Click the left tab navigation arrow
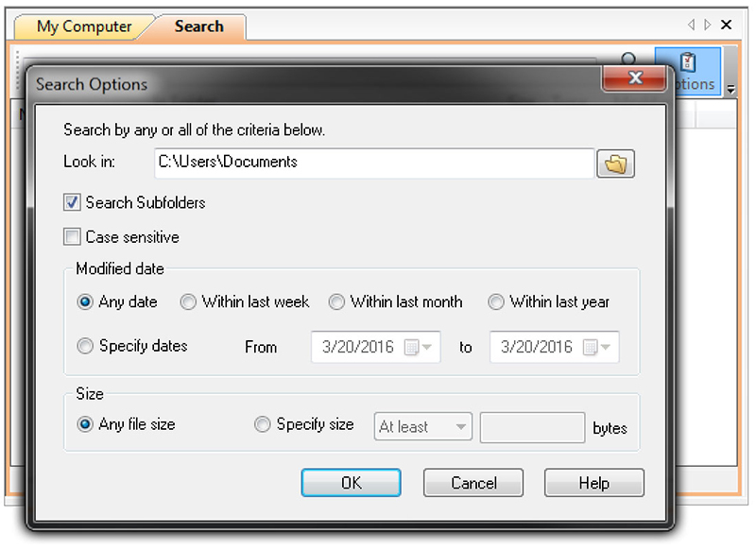 coord(691,25)
